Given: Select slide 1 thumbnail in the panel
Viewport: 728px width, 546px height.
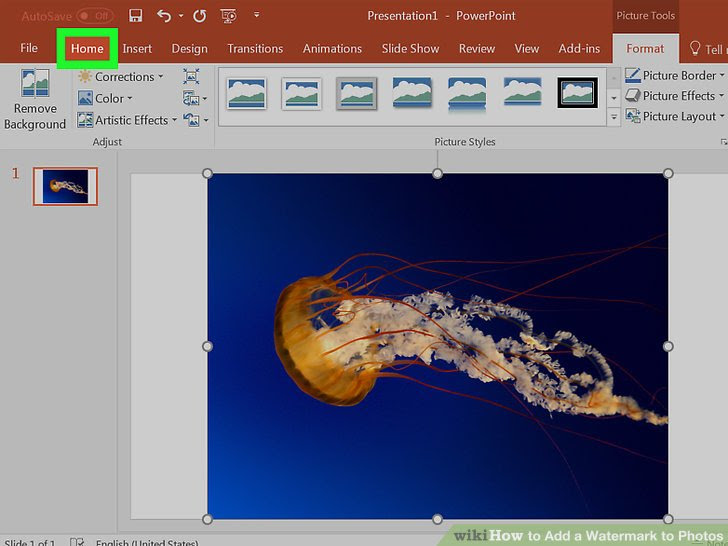Looking at the screenshot, I should tap(65, 186).
